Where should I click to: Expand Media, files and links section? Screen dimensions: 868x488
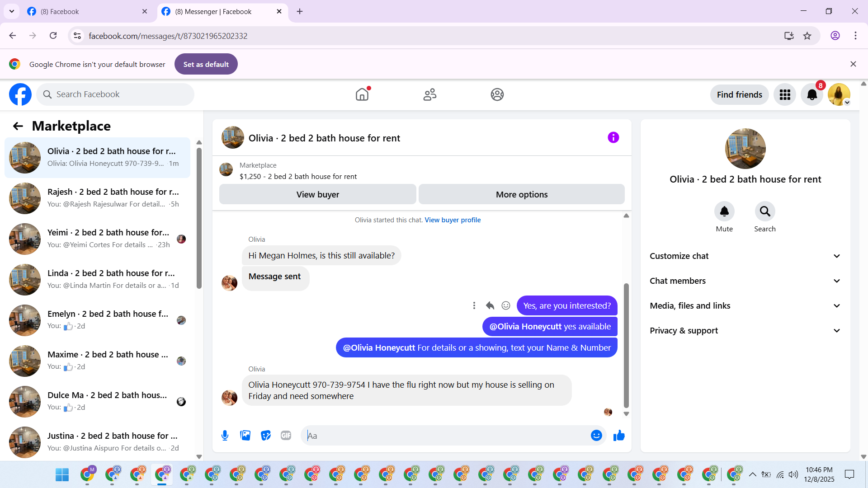point(745,306)
